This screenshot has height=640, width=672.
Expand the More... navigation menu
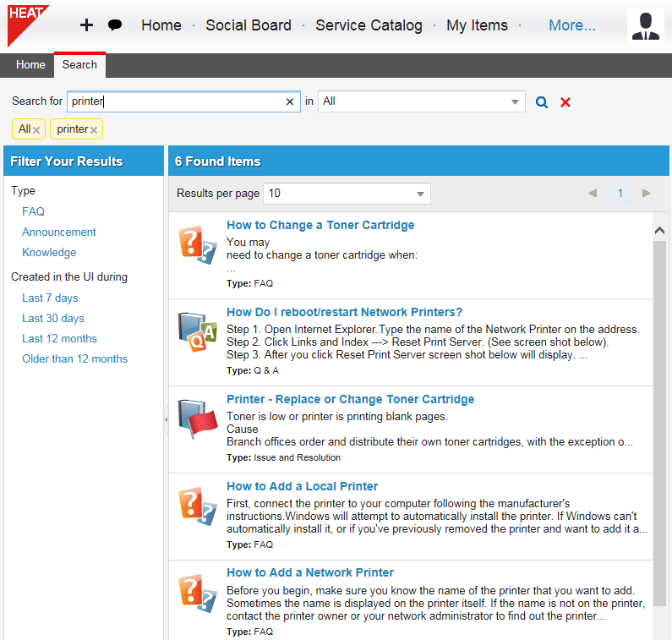click(x=571, y=25)
